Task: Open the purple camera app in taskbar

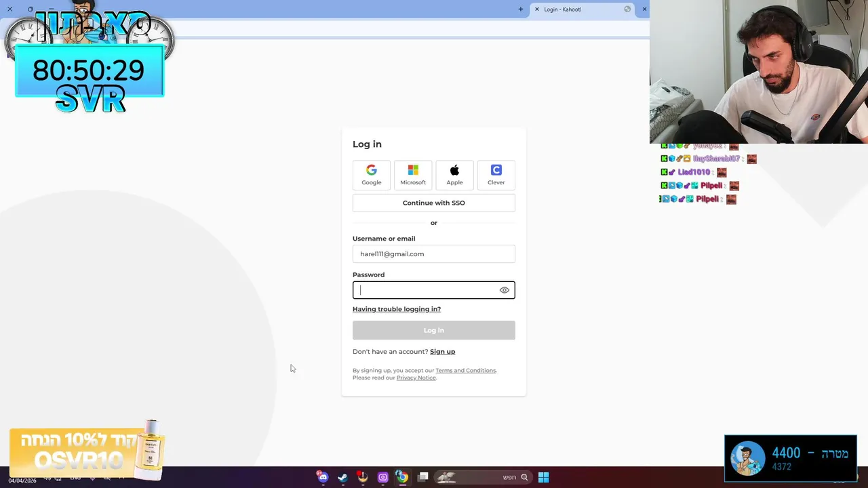Action: pos(382,477)
